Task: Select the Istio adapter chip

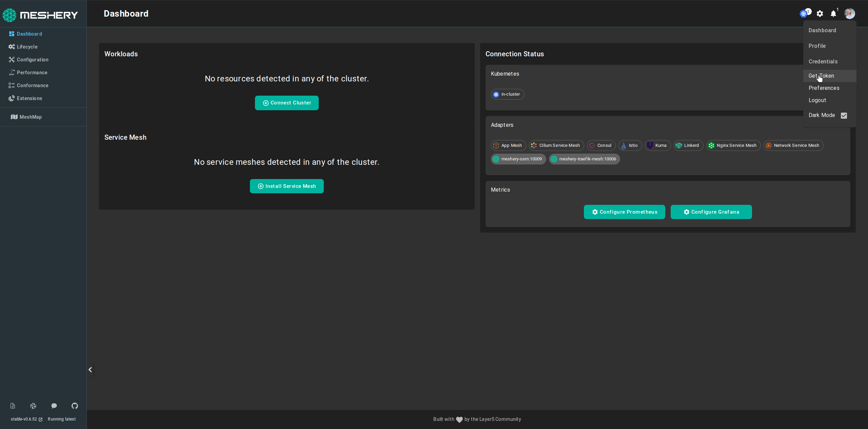Action: click(x=630, y=145)
